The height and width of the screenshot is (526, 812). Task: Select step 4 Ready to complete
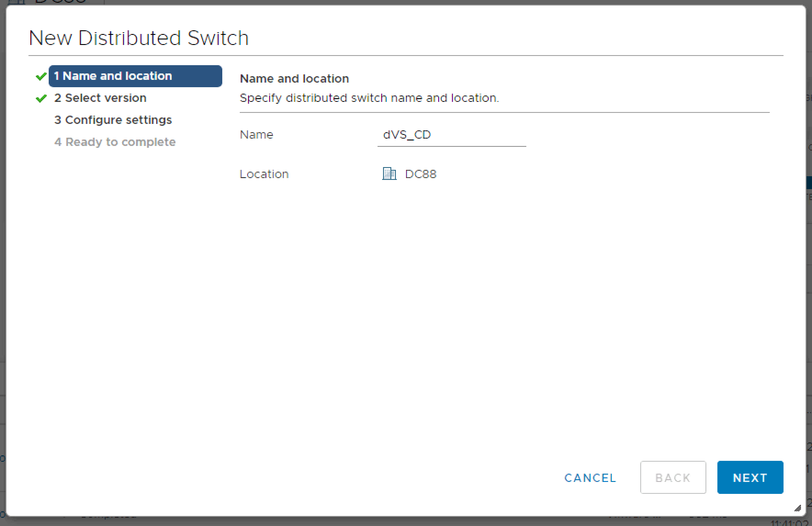[115, 142]
